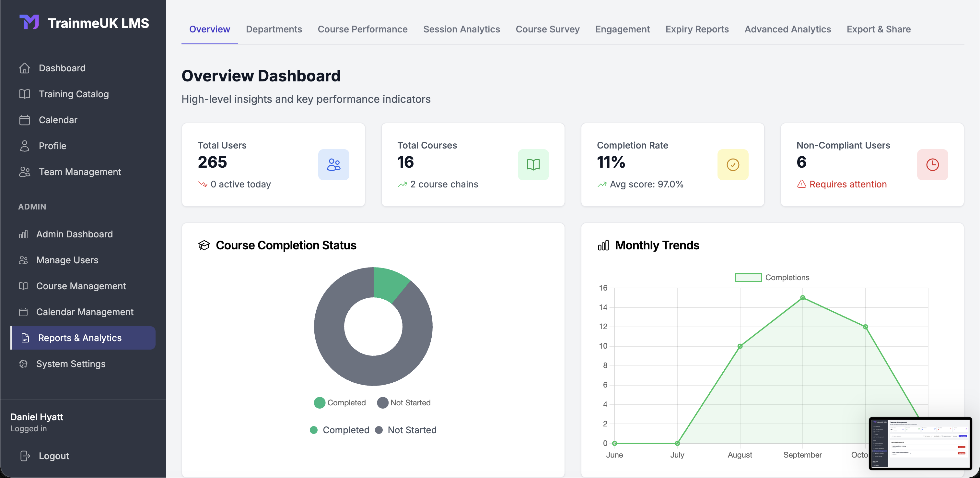This screenshot has width=980, height=478.
Task: Click the Logout icon at sidebar bottom
Action: tap(25, 456)
